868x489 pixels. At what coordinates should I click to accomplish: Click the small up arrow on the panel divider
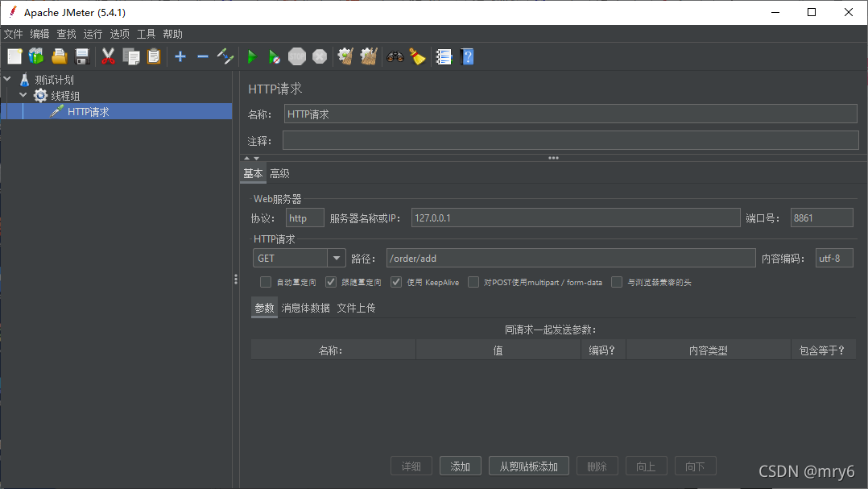[x=247, y=159]
